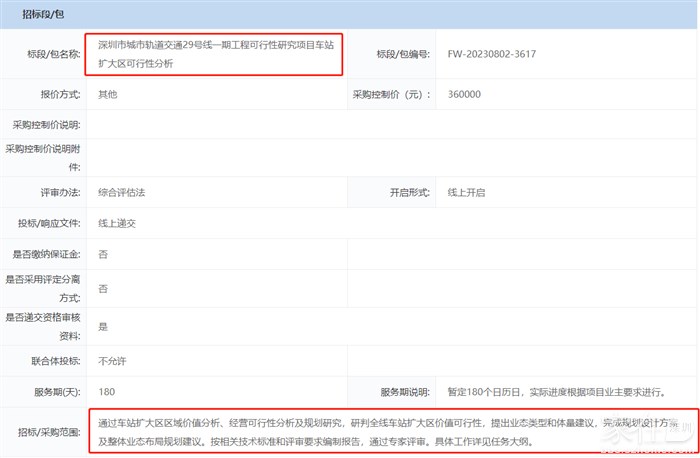Click the 开启形式 value 线上开启
Image resolution: width=700 pixels, height=458 pixels.
466,192
